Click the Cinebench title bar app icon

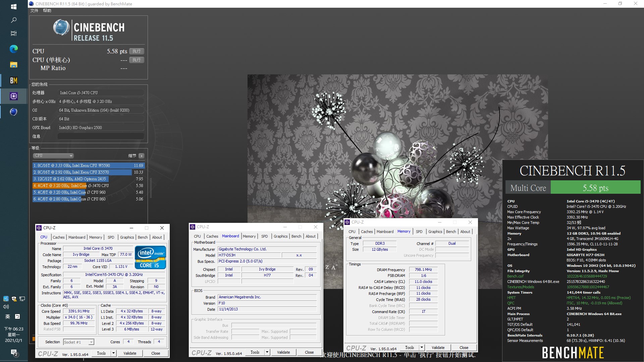click(31, 4)
